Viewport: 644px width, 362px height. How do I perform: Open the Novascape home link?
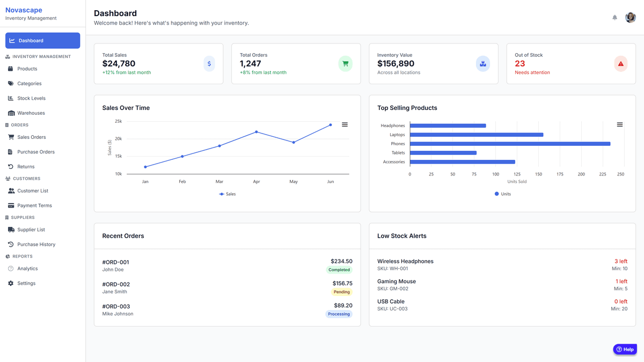tap(24, 10)
